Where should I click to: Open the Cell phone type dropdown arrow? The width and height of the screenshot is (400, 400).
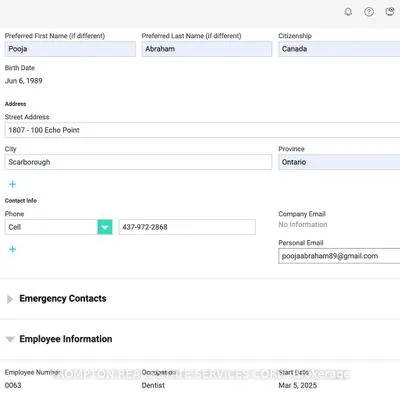click(105, 227)
